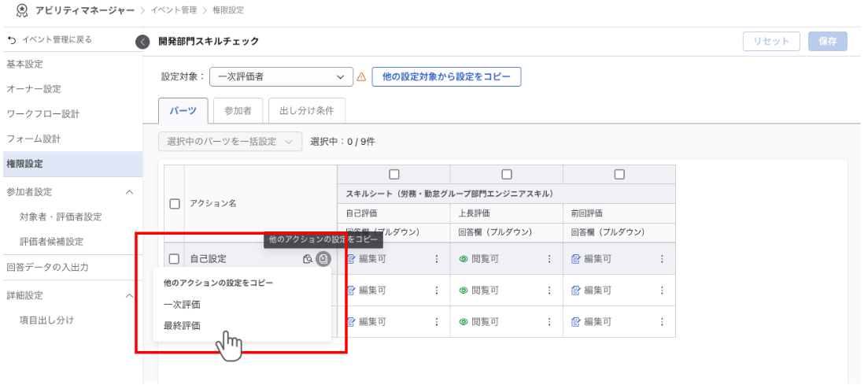
Task: Click green eye icon in bottom row 上長評価
Action: (464, 321)
